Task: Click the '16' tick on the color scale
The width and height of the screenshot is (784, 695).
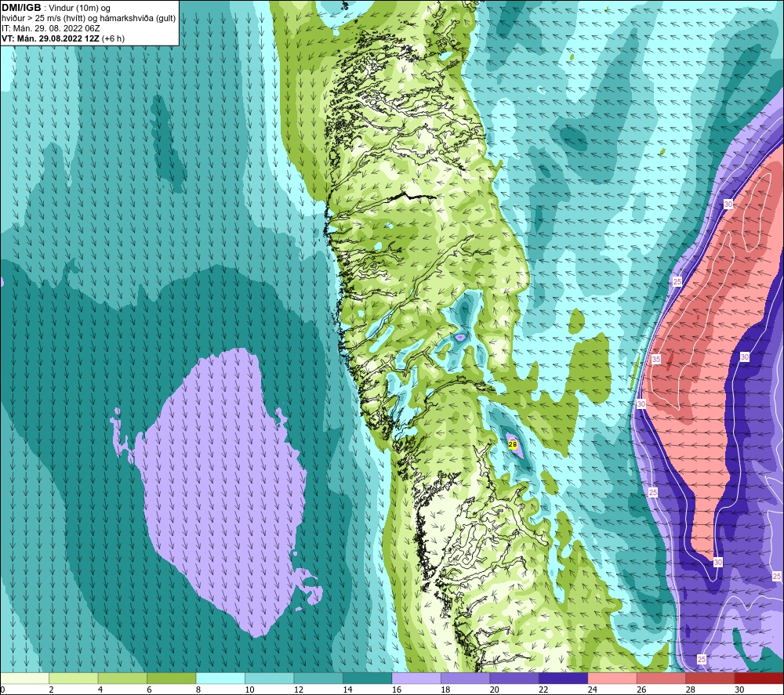Action: point(397,690)
